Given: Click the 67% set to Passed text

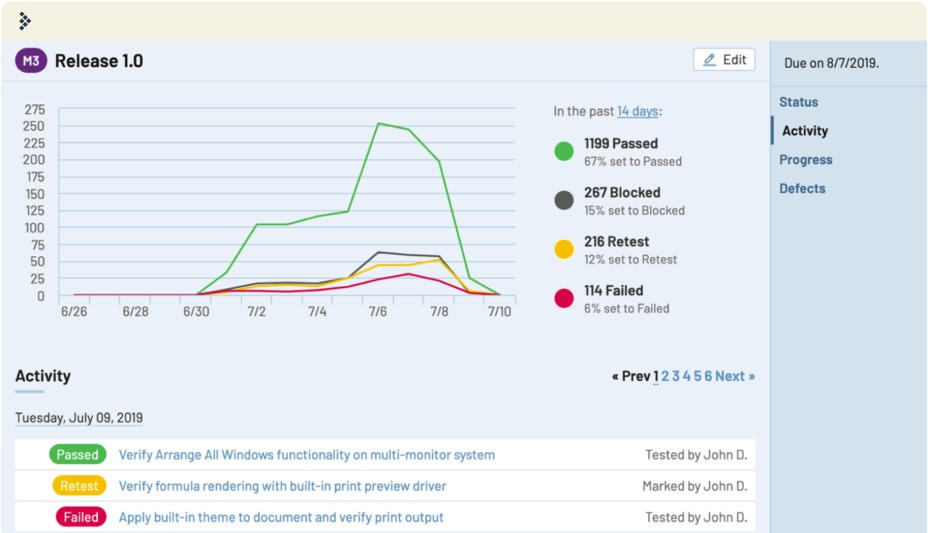Looking at the screenshot, I should [x=633, y=161].
